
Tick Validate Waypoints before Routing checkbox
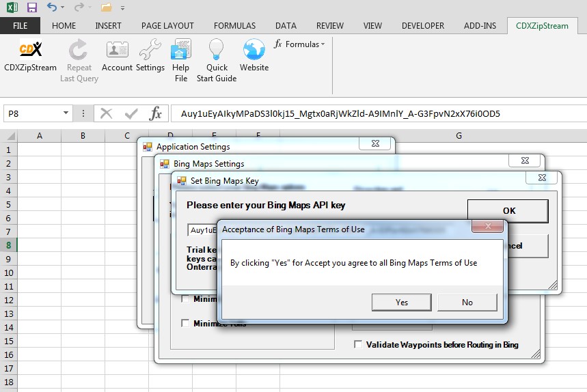coord(358,344)
